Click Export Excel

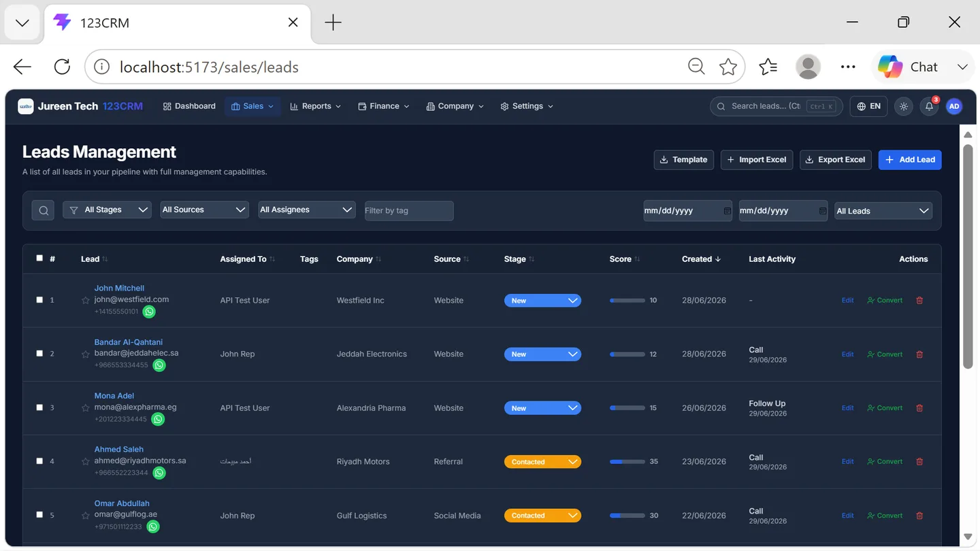[835, 159]
